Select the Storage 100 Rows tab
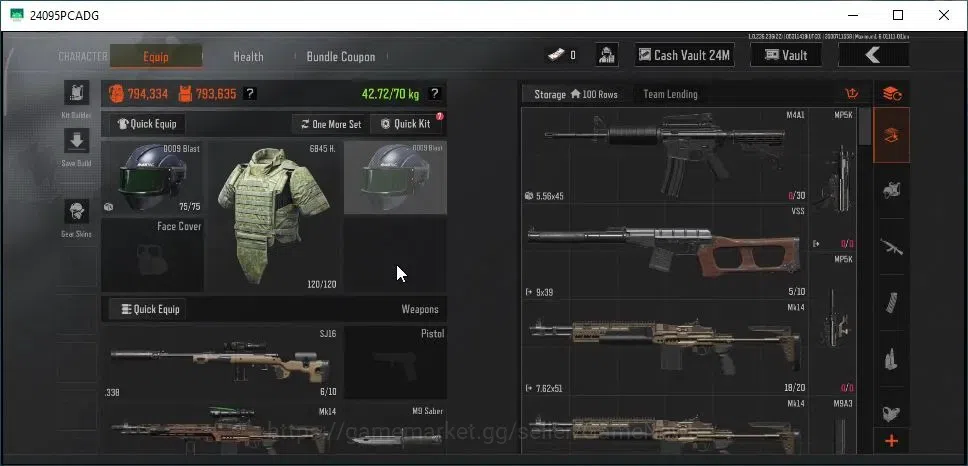 (576, 94)
